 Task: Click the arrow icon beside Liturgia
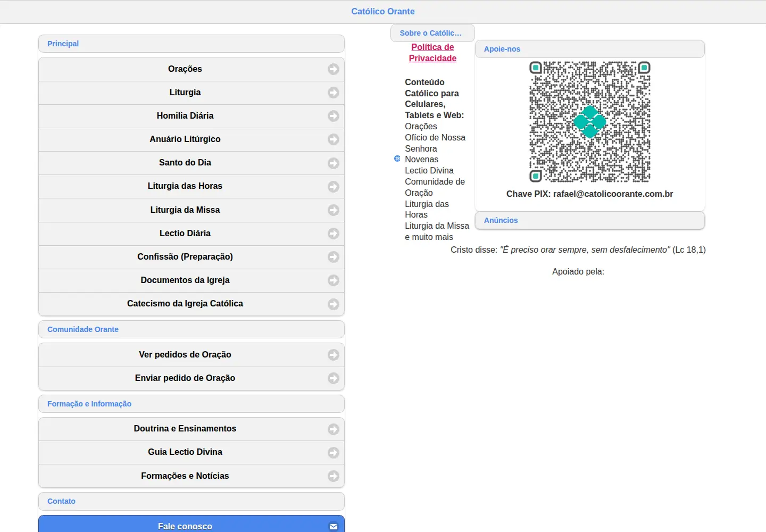pos(334,93)
